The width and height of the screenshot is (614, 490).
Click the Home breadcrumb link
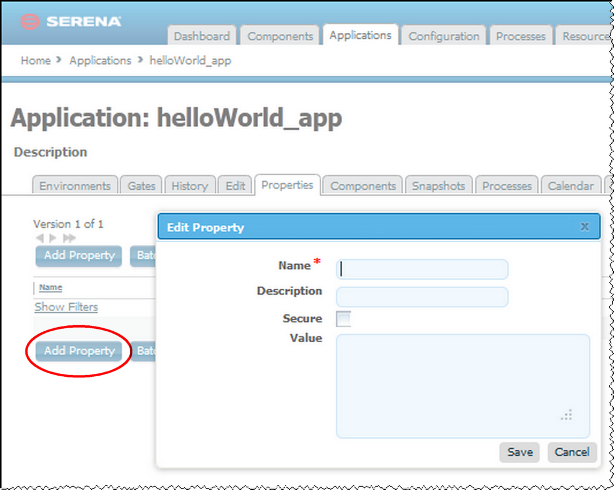pyautogui.click(x=36, y=61)
